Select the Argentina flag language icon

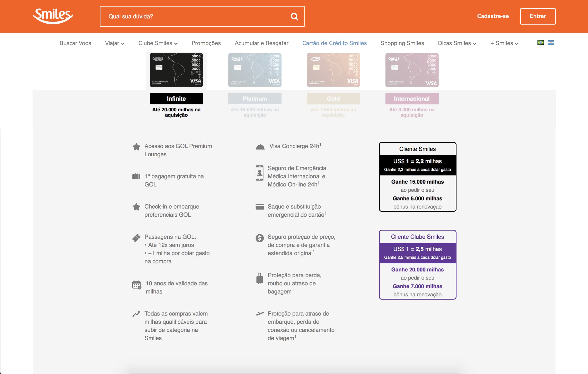pyautogui.click(x=551, y=43)
